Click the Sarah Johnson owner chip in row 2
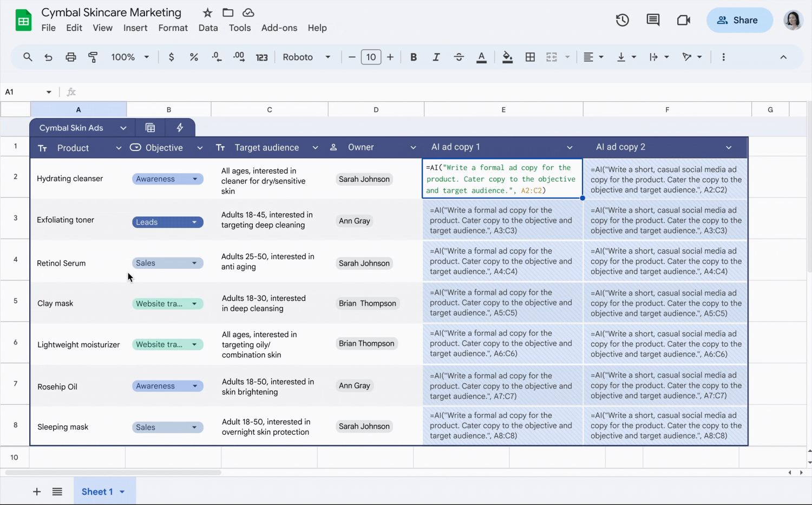 click(x=364, y=179)
